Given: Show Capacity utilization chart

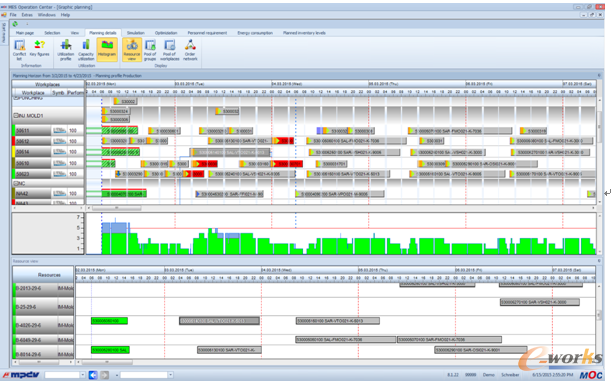Looking at the screenshot, I should click(x=86, y=50).
